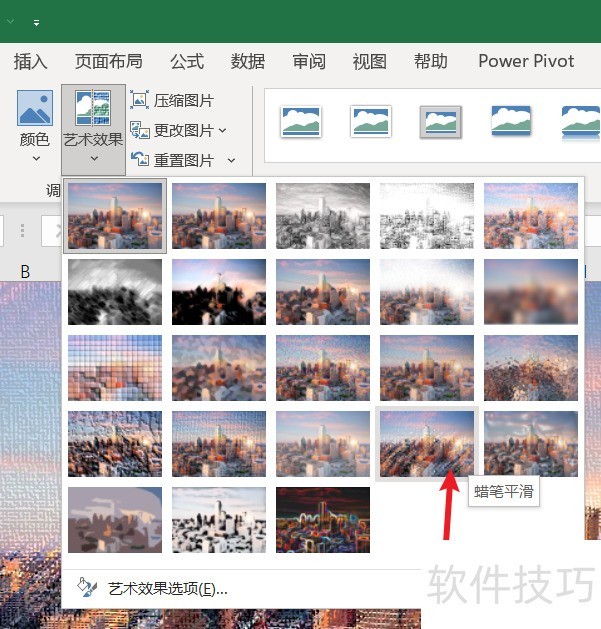Choose the flat color cutout effect
Viewport: 601px width, 629px height.
pyautogui.click(x=115, y=520)
